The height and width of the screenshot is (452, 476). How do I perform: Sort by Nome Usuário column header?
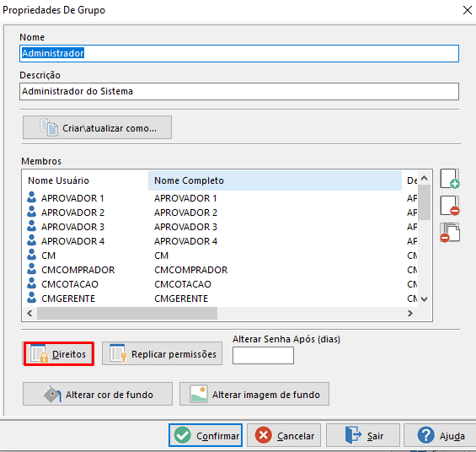(86, 180)
